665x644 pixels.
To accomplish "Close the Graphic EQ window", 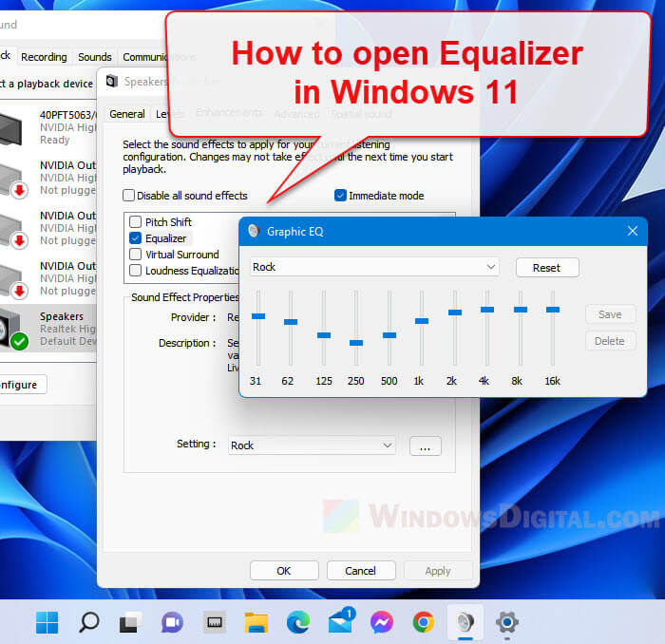I will (x=633, y=231).
